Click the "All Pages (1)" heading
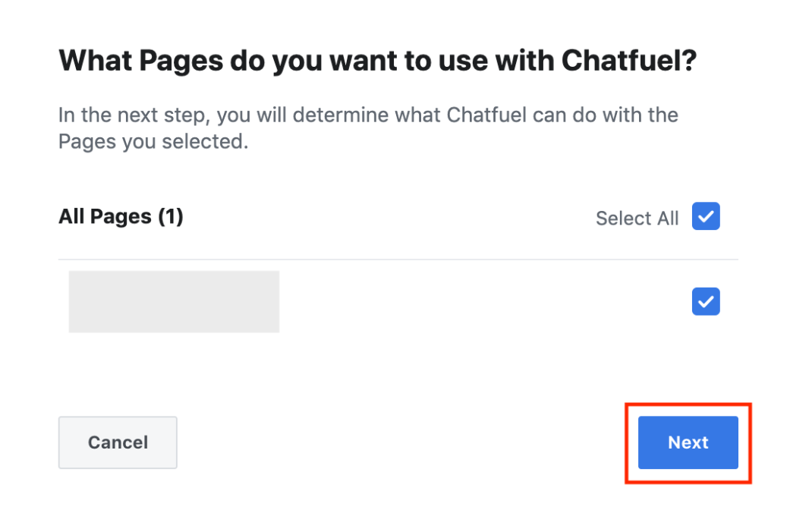 tap(121, 216)
